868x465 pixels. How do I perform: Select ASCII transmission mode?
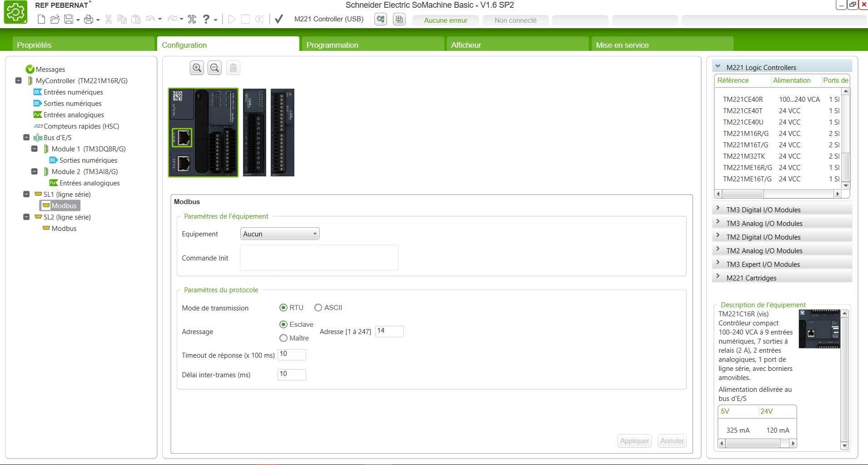pyautogui.click(x=318, y=308)
